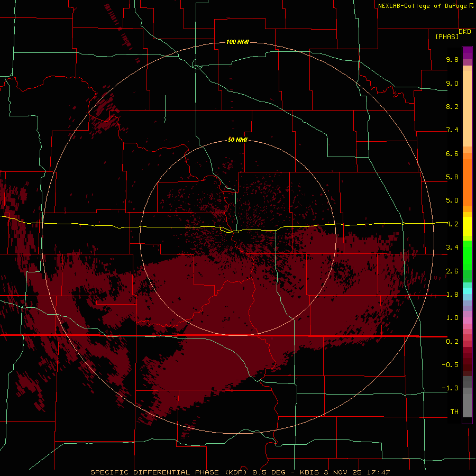476x476 pixels.
Task: Click the -0.5 scale label
Action: [x=450, y=365]
